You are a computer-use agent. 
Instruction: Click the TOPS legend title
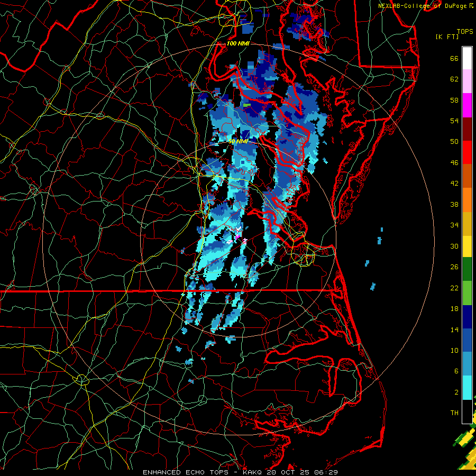coord(465,32)
